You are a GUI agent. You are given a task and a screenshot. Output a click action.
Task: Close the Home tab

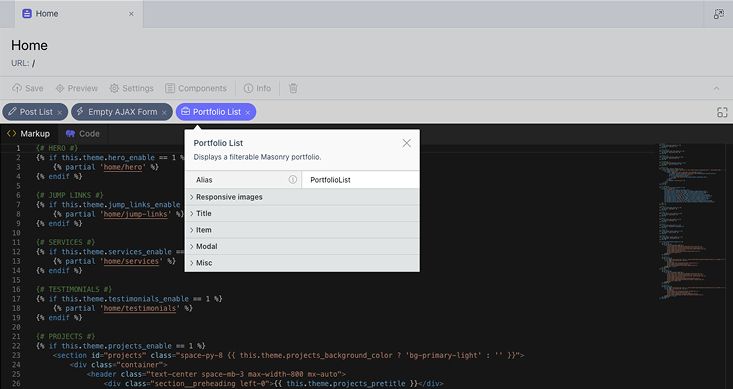(x=131, y=14)
